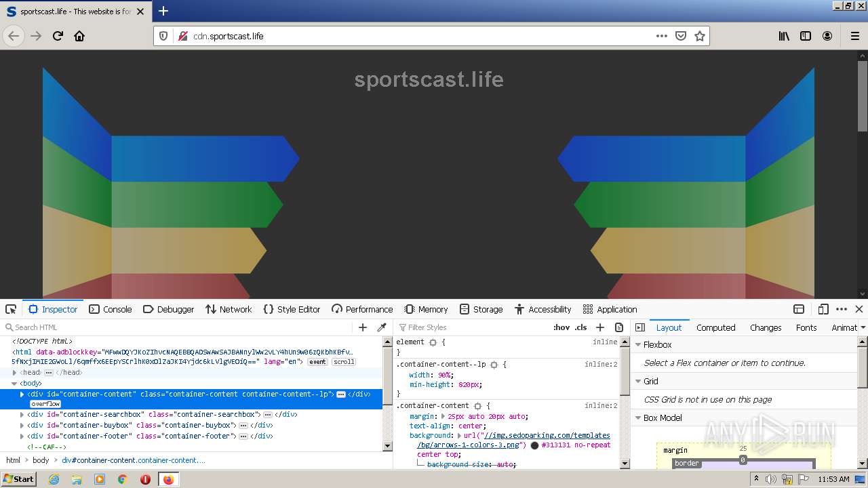The image size is (868, 488).
Task: Click the overflow badge on container-content
Action: [45, 404]
